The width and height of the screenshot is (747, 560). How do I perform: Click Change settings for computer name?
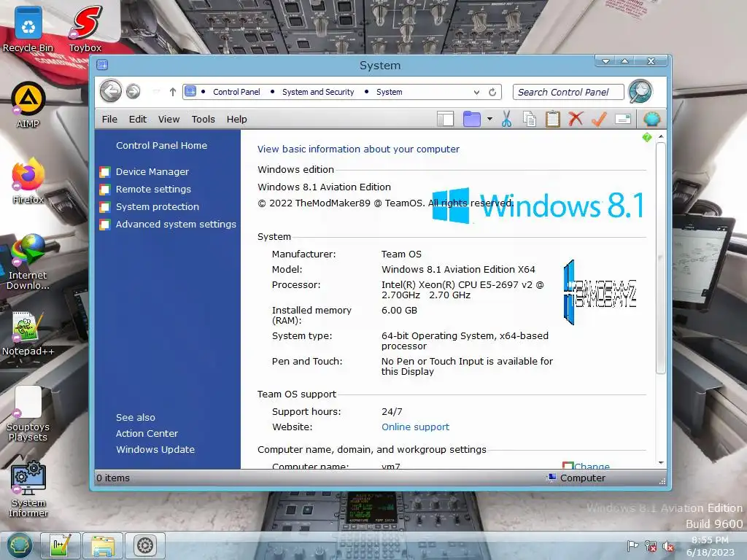click(x=591, y=466)
